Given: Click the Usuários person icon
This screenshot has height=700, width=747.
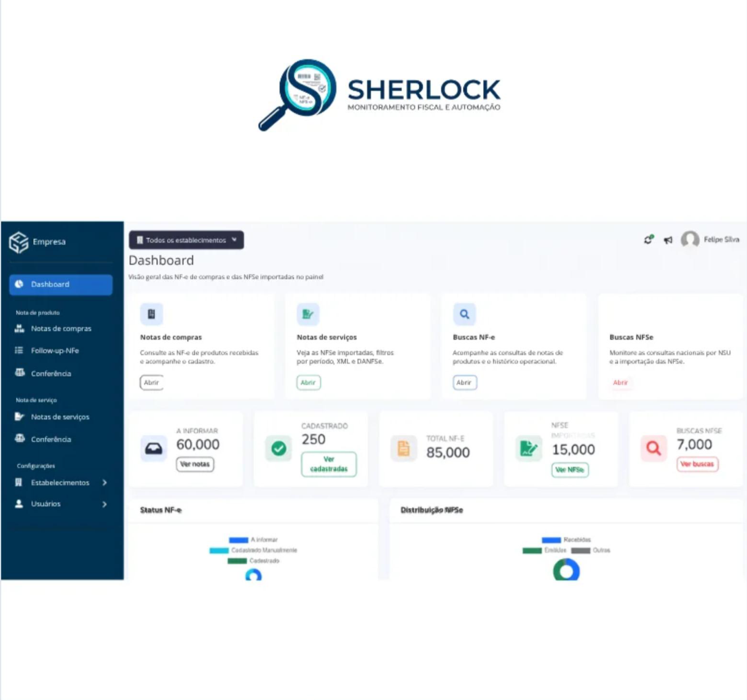Looking at the screenshot, I should click(x=19, y=504).
